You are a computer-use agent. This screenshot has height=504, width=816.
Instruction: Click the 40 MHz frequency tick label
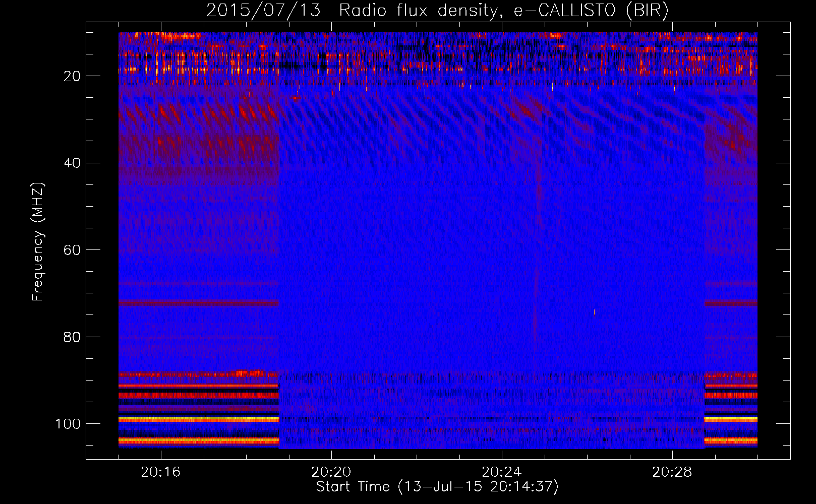point(72,163)
